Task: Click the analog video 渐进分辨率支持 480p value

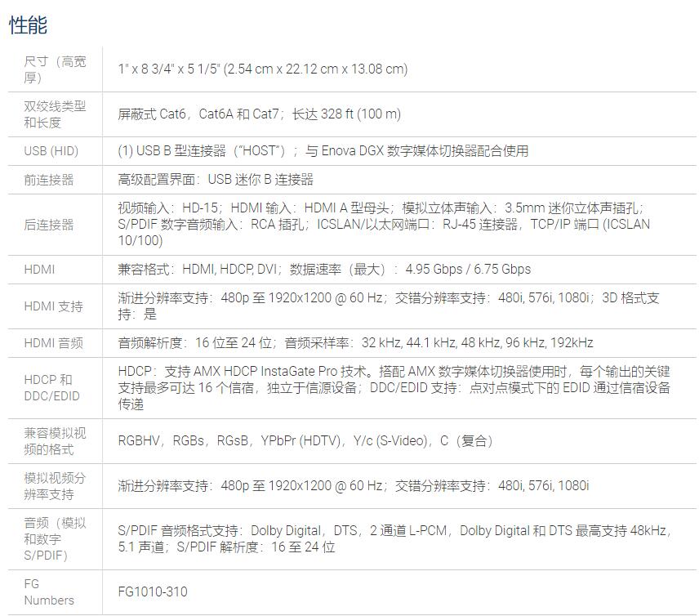Action: (353, 485)
